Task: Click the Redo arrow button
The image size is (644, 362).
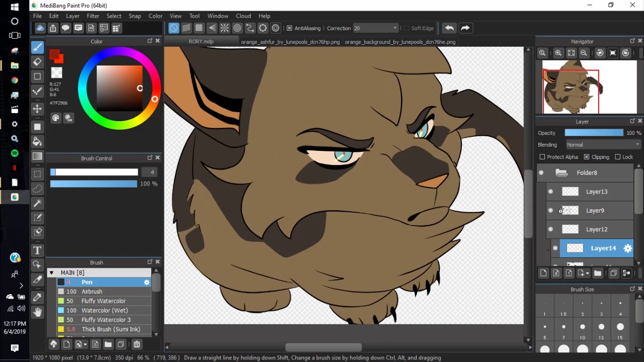Action: 465,28
